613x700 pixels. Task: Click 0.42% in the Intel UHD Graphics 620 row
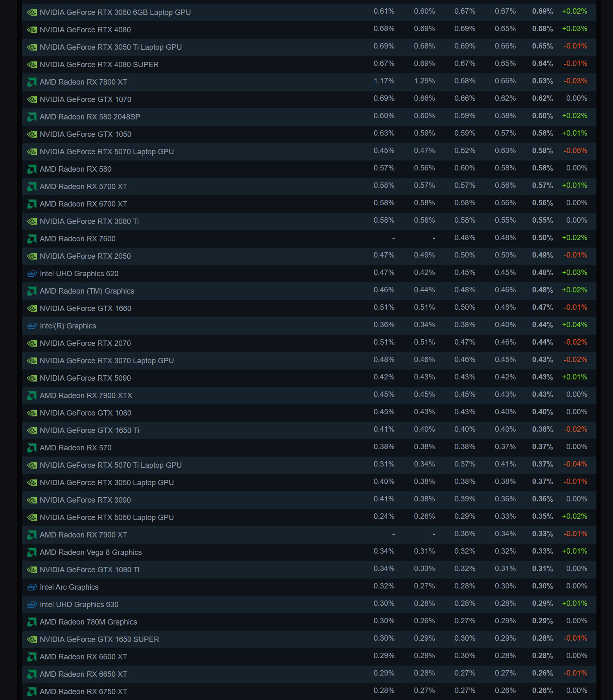(x=424, y=272)
